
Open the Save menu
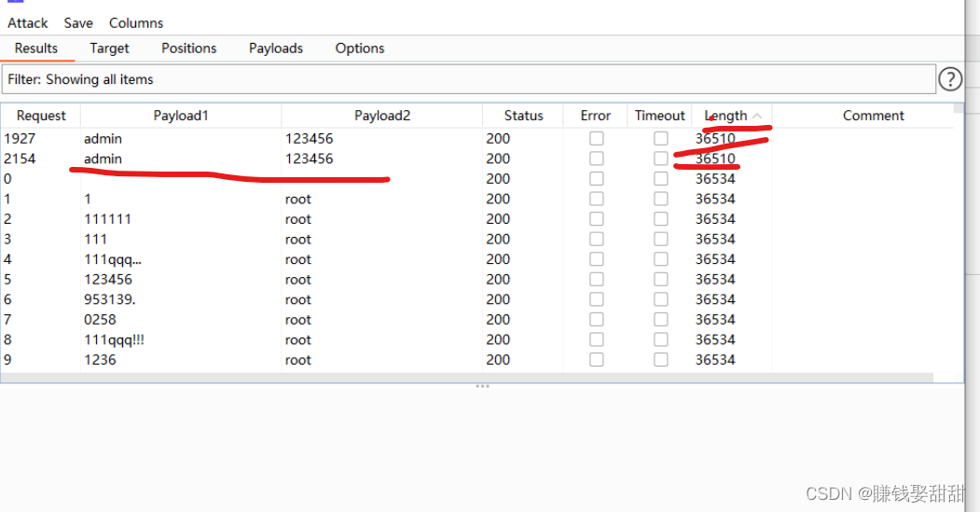click(x=78, y=23)
